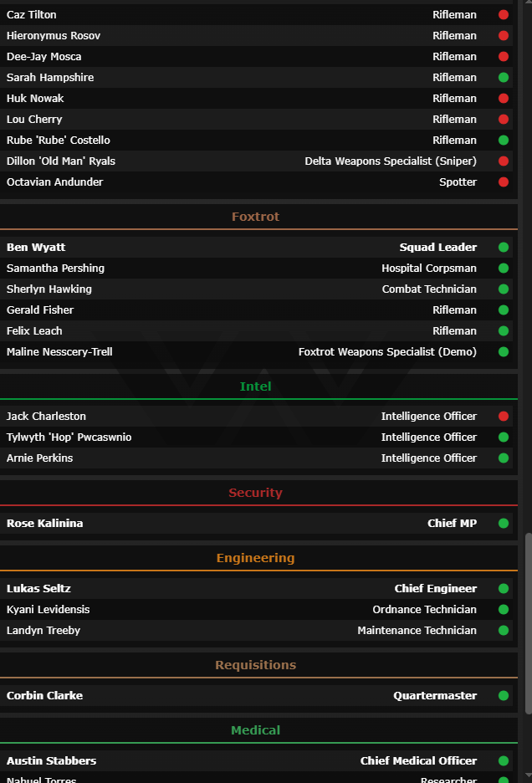
Task: Click status dot next to Rose Kalinina
Action: click(x=504, y=524)
